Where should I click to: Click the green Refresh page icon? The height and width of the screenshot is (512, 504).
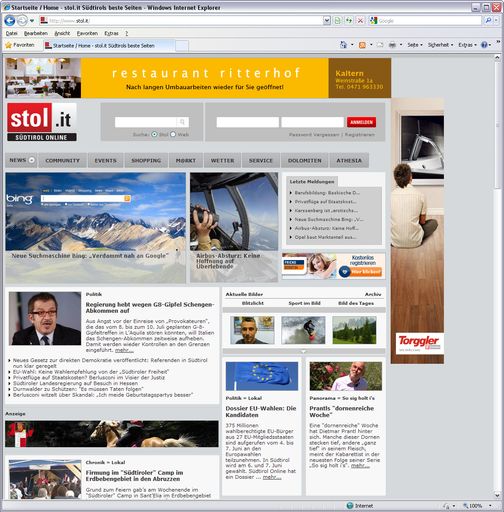click(x=349, y=21)
